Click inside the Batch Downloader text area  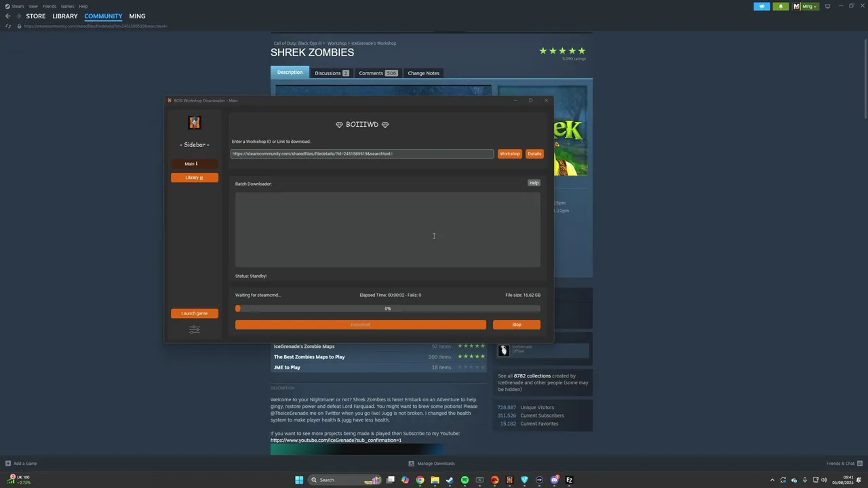tap(388, 230)
